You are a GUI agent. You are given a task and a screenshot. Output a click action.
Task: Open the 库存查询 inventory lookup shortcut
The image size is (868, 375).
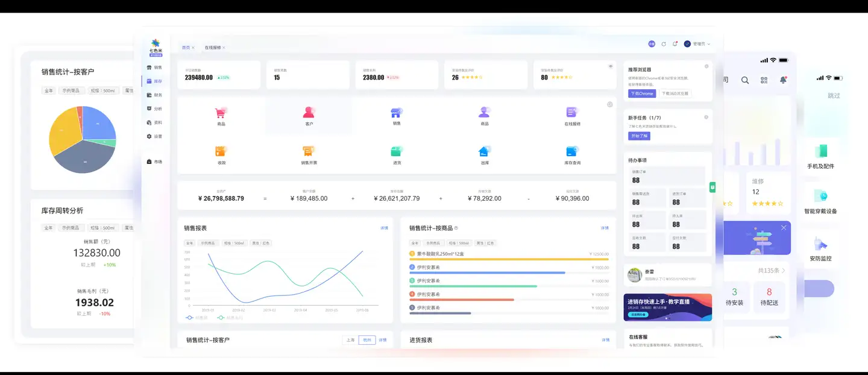point(572,152)
